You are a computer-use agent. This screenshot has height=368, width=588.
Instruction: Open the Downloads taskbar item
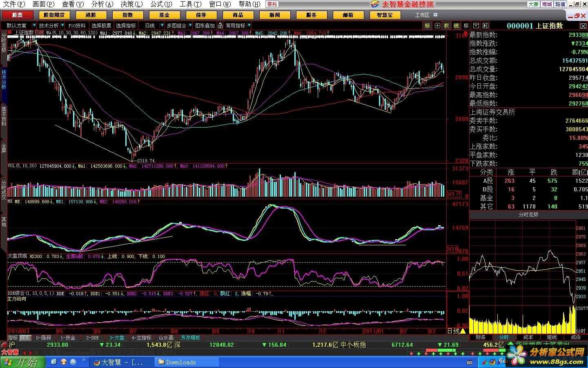(x=187, y=362)
